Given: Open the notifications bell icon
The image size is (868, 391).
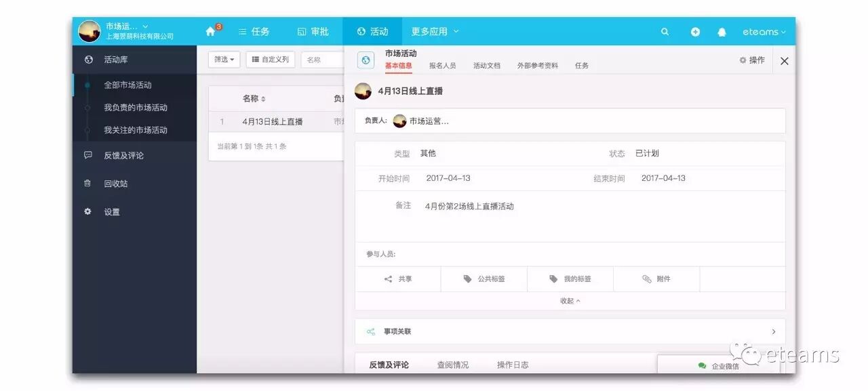Looking at the screenshot, I should click(x=722, y=32).
